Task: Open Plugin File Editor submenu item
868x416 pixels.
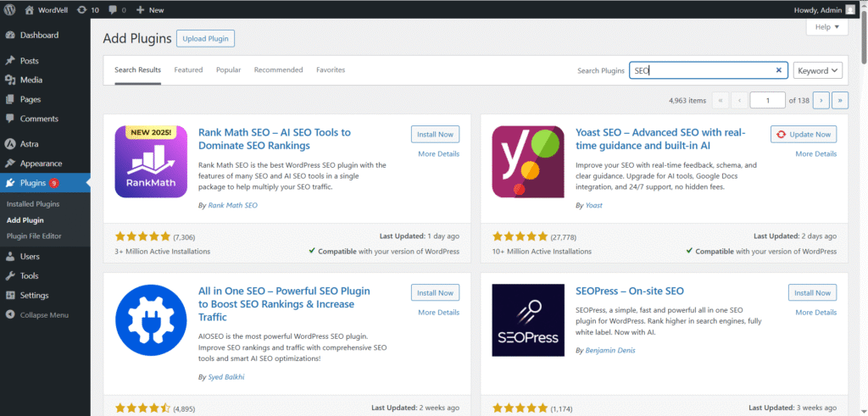Action: click(34, 236)
